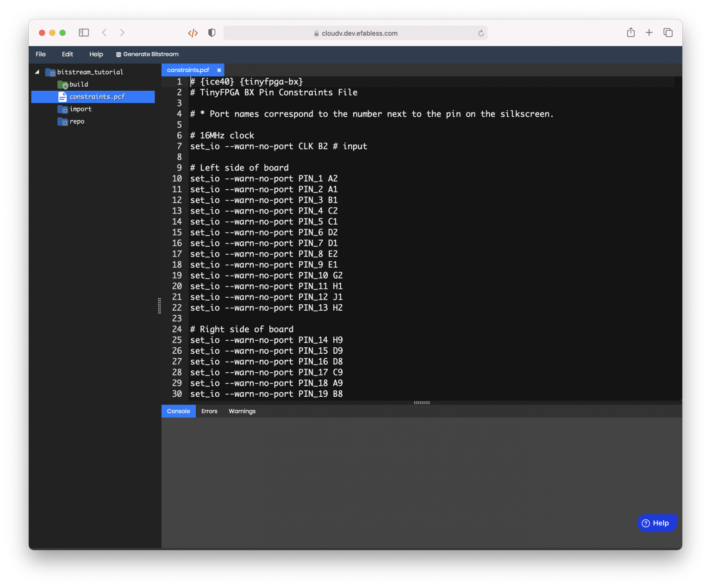Click the Generate Bitstream icon button

[147, 54]
